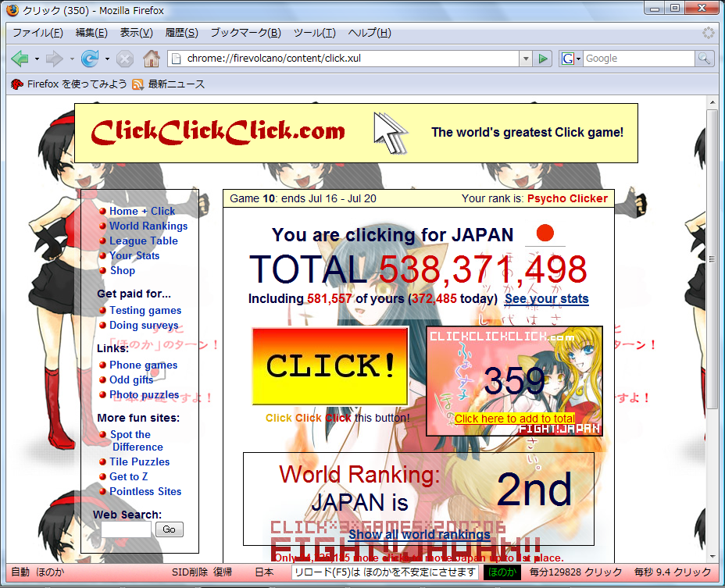Click the cursor logo in the banner
Screen dimensions: 725x588
click(x=391, y=133)
